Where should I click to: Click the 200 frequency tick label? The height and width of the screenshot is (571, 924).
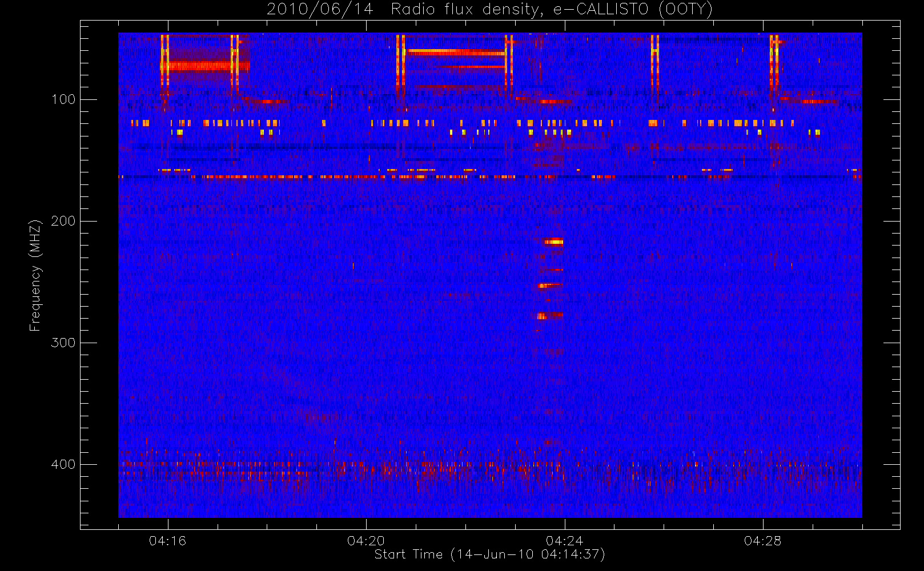pos(63,221)
